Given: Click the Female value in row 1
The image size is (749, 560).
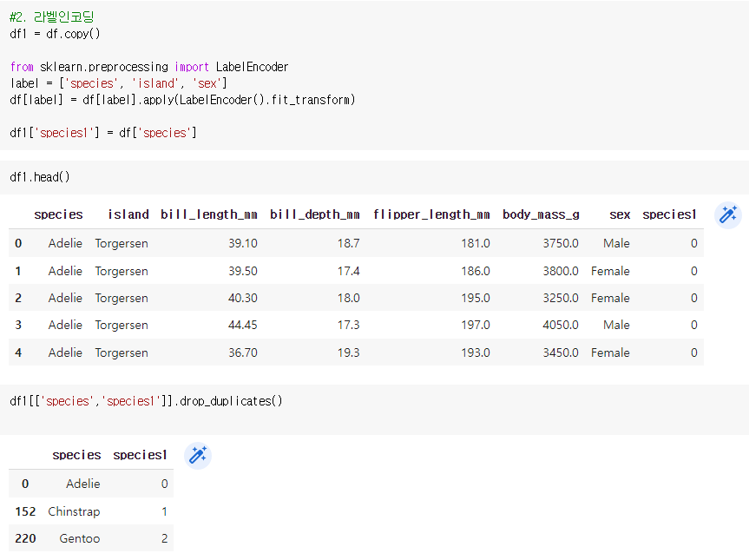Looking at the screenshot, I should [x=610, y=271].
